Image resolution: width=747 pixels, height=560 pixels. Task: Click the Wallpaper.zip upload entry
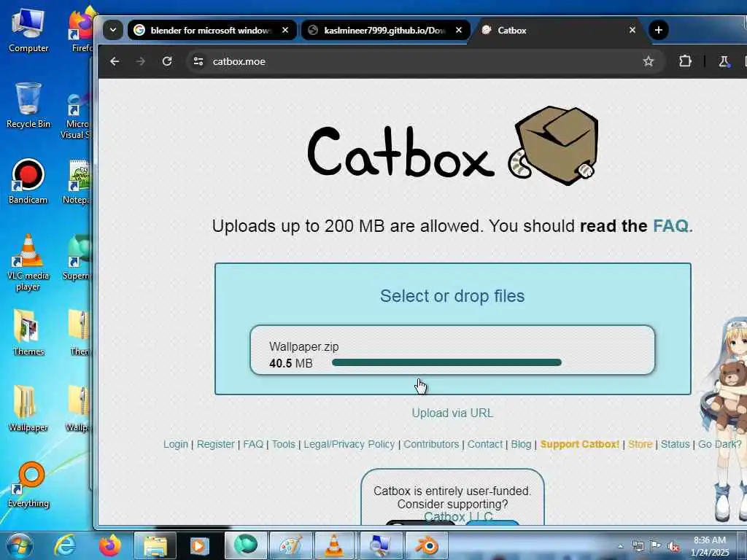pyautogui.click(x=452, y=350)
